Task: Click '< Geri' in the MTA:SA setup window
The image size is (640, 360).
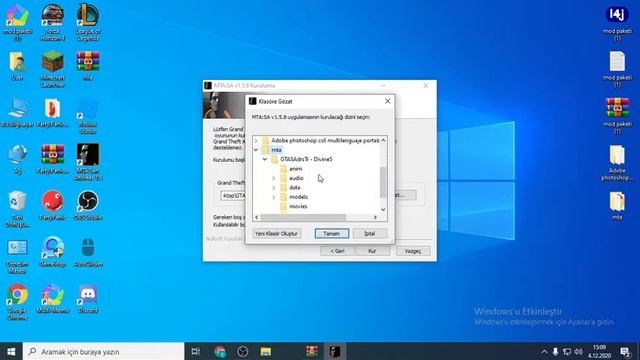Action: coord(337,251)
